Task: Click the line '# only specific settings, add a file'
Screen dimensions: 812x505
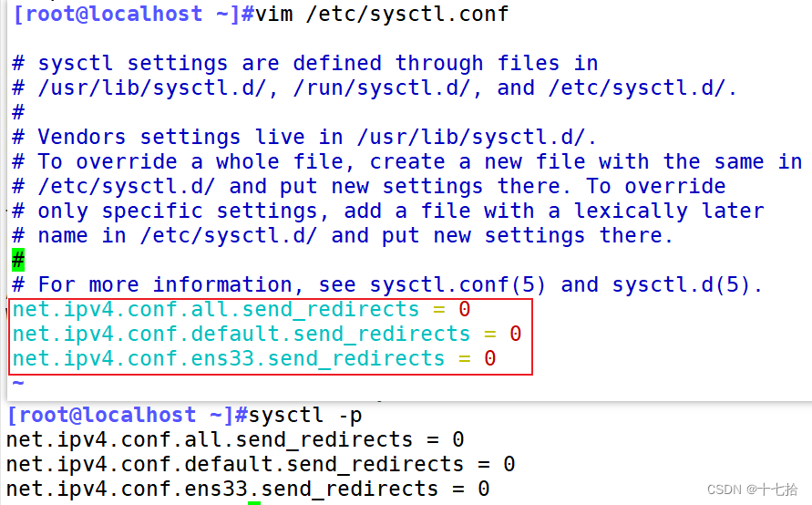Action: [x=388, y=211]
